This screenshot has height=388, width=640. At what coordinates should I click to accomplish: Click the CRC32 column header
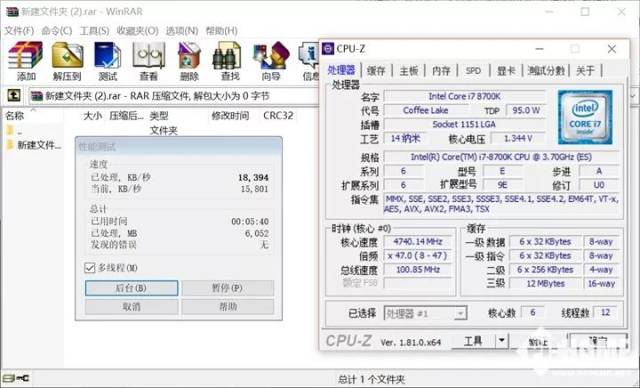click(x=278, y=115)
